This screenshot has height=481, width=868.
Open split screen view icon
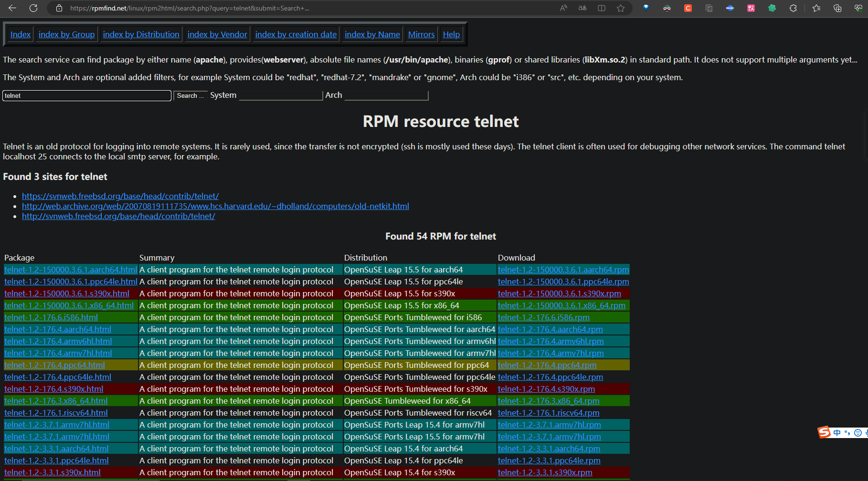(x=602, y=8)
